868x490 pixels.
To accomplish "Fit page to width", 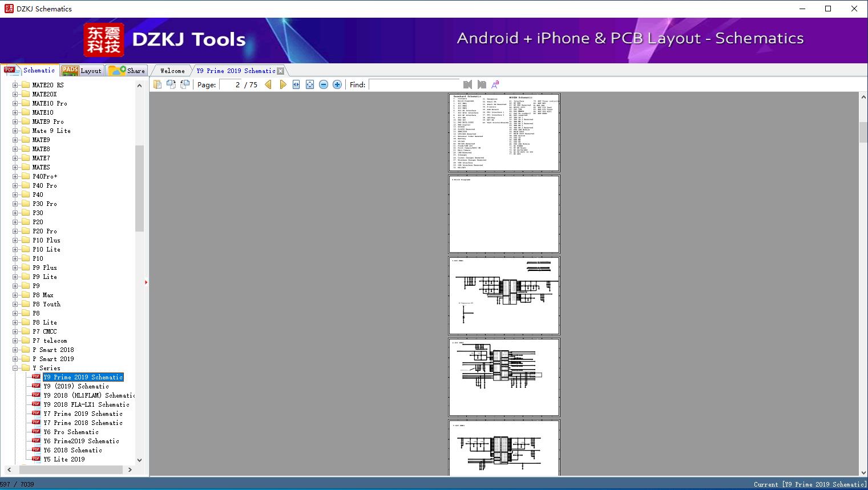I will tap(296, 84).
